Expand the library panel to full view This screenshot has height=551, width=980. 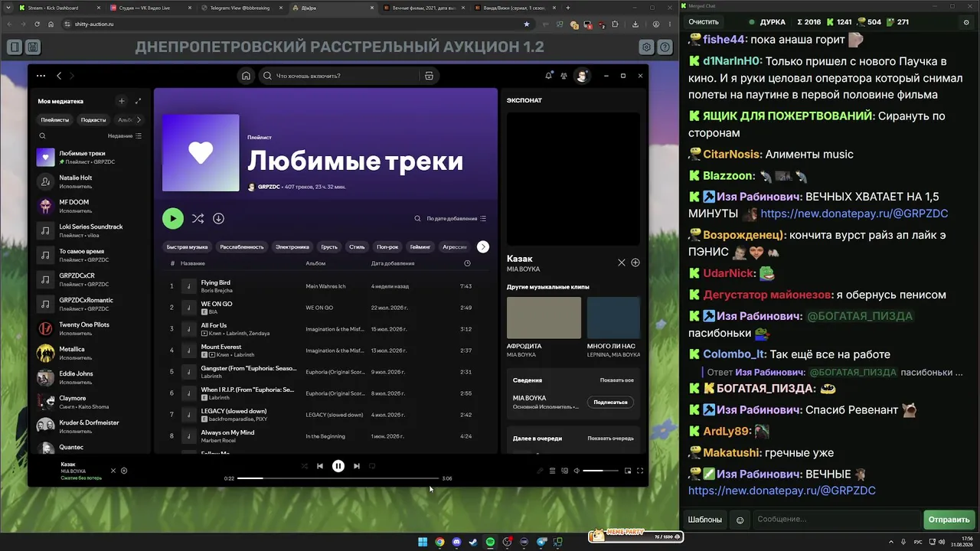(x=138, y=101)
